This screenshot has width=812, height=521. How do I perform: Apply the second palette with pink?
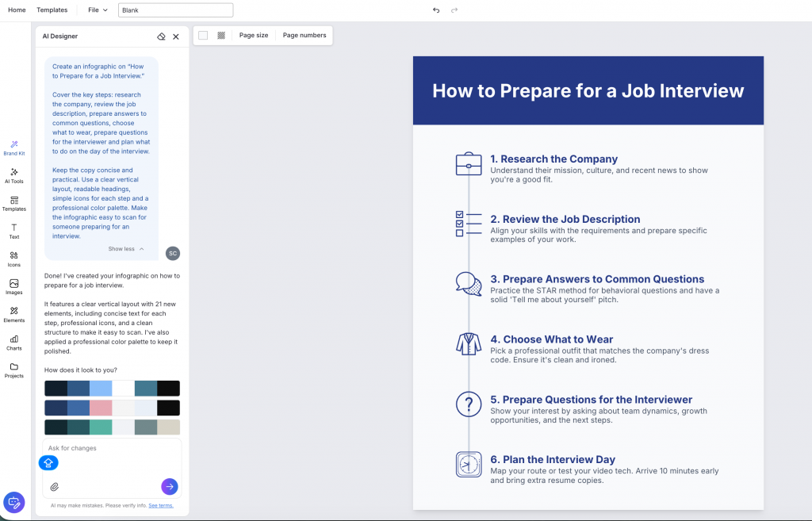(x=112, y=408)
